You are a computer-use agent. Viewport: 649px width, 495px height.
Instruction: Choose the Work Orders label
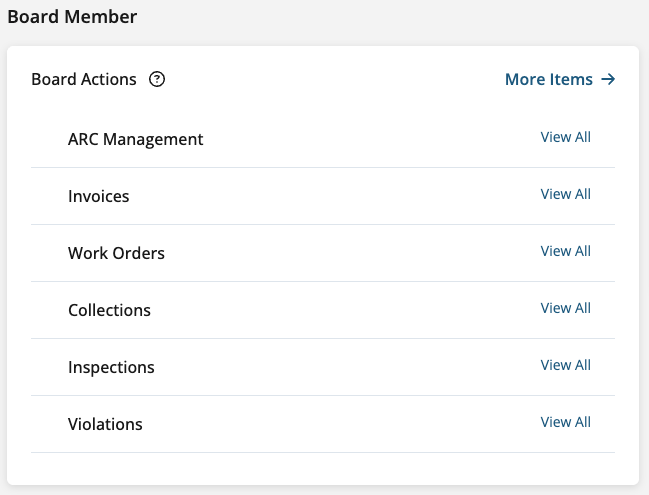pos(116,254)
